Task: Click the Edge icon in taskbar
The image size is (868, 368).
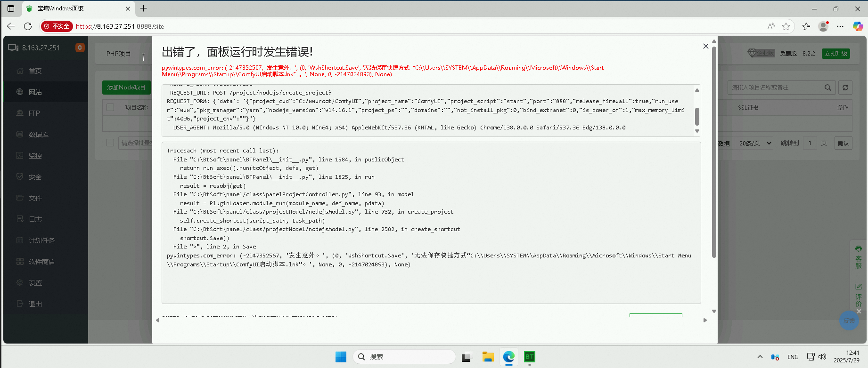Action: (509, 357)
